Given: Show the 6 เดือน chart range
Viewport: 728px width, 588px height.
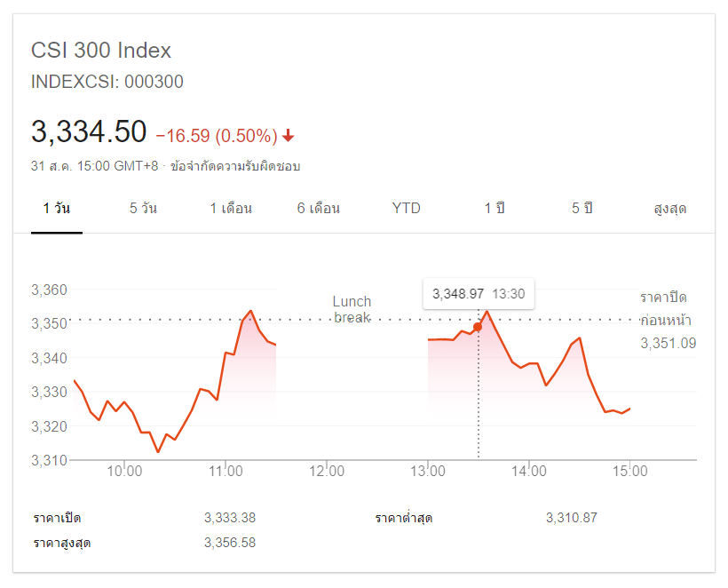Looking at the screenshot, I should [319, 209].
